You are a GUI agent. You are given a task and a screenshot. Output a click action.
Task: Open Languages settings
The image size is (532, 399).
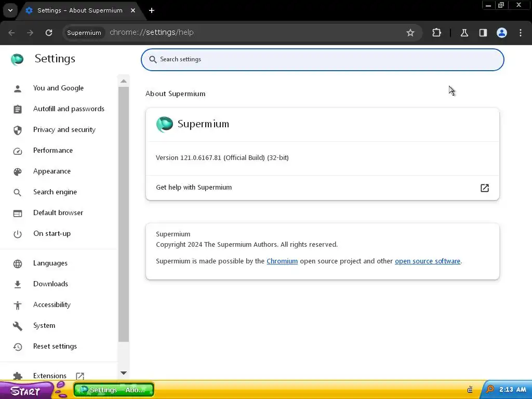[50, 263]
